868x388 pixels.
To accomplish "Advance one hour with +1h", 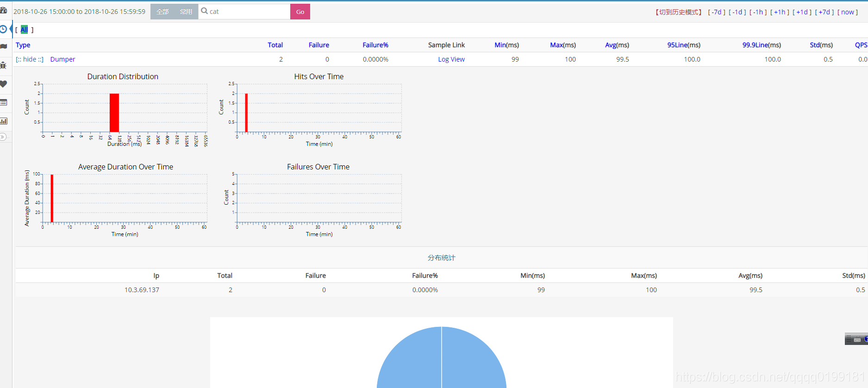I will (780, 12).
